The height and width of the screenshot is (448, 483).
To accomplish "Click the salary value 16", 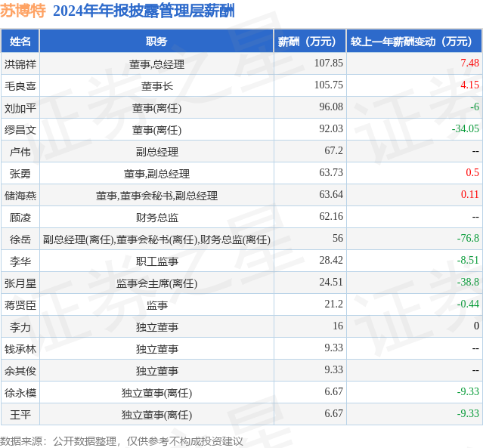I will click(338, 326).
